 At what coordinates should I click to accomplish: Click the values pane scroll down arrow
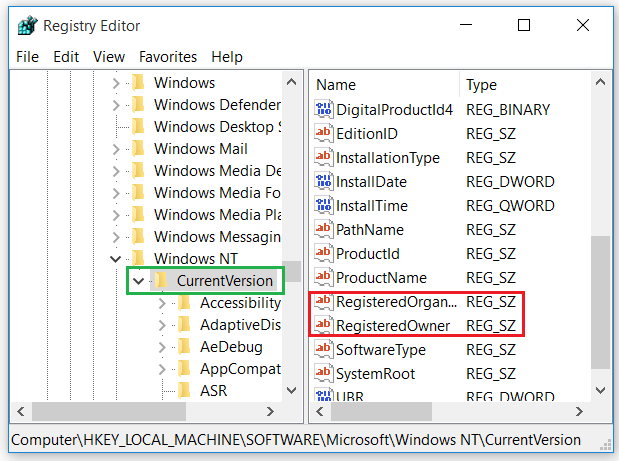tap(600, 390)
